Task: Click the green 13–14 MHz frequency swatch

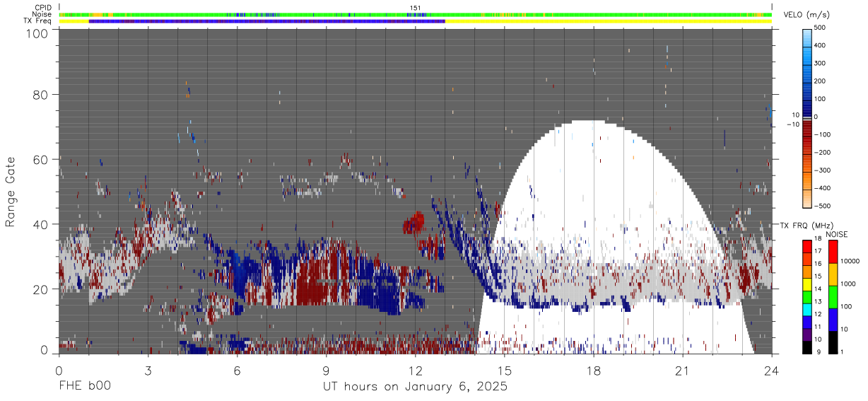Action: point(807,297)
